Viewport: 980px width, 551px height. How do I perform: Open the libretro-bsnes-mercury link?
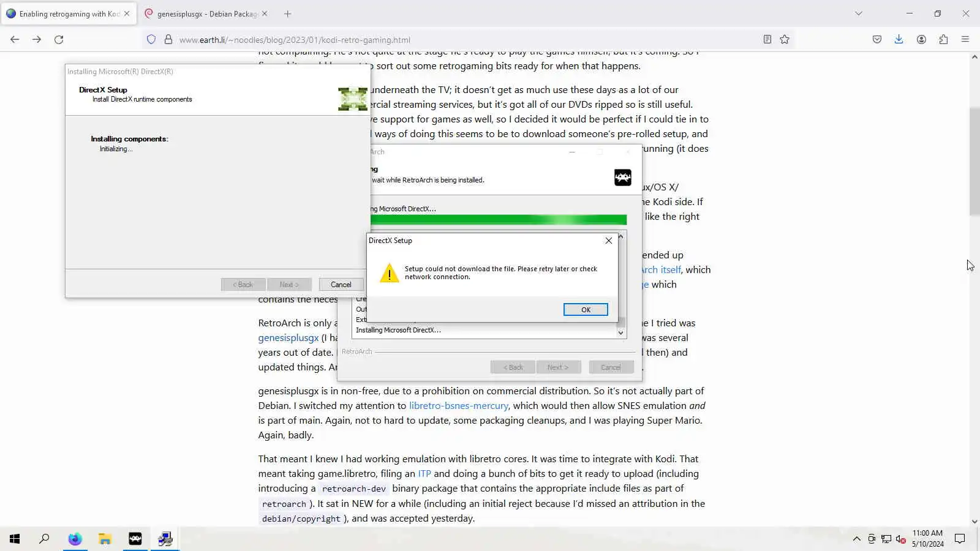(459, 406)
